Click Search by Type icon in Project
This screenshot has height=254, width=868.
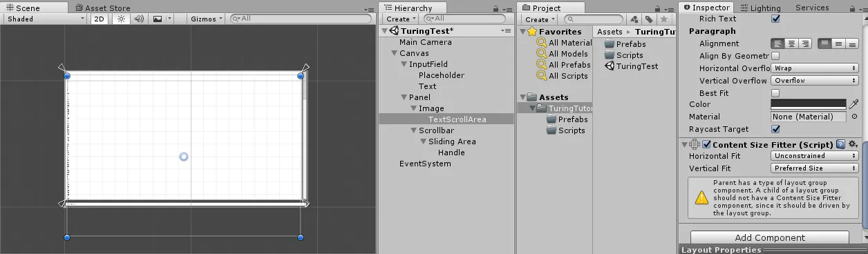634,19
